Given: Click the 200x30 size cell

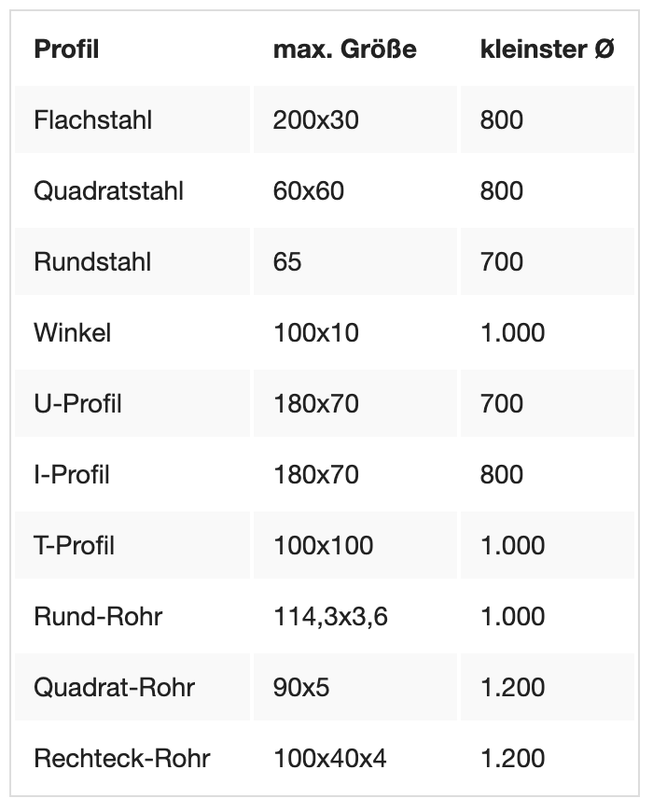Looking at the screenshot, I should click(315, 120).
